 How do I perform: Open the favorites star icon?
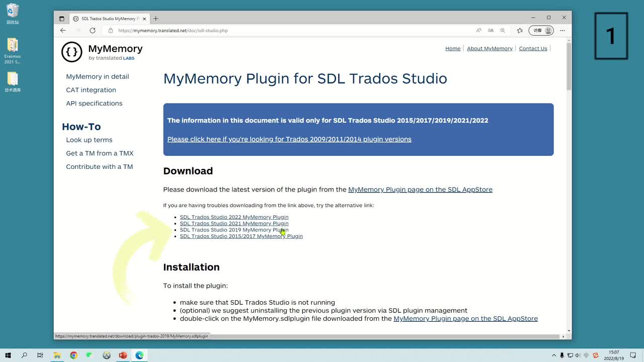(520, 31)
